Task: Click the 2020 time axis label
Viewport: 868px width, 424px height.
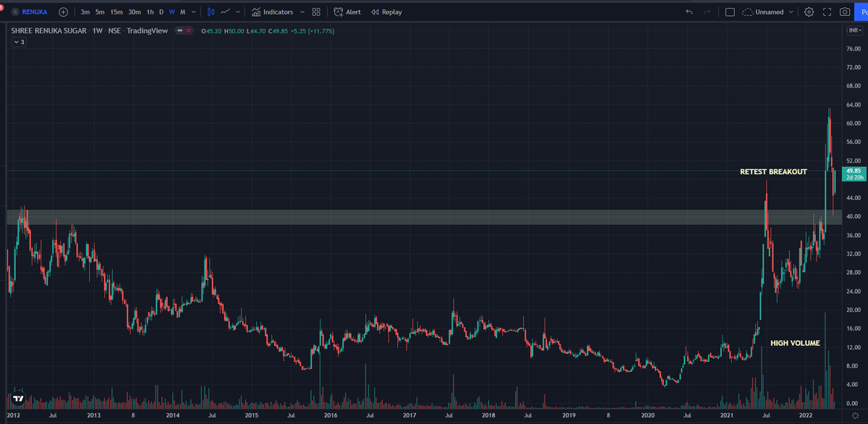Action: click(647, 416)
